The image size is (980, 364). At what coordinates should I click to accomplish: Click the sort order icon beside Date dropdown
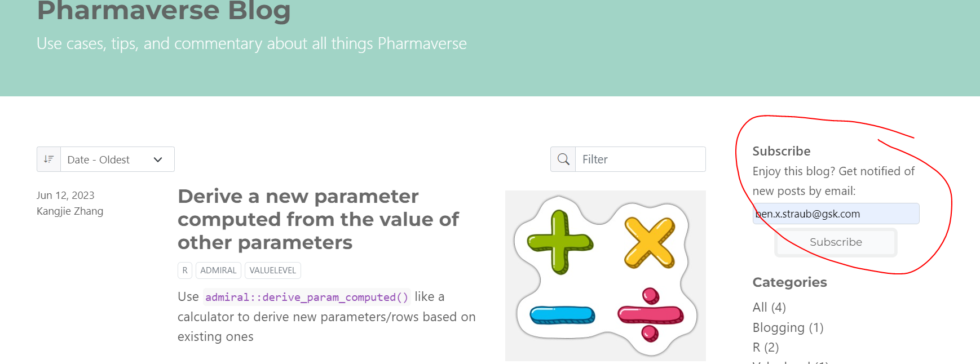click(x=48, y=159)
